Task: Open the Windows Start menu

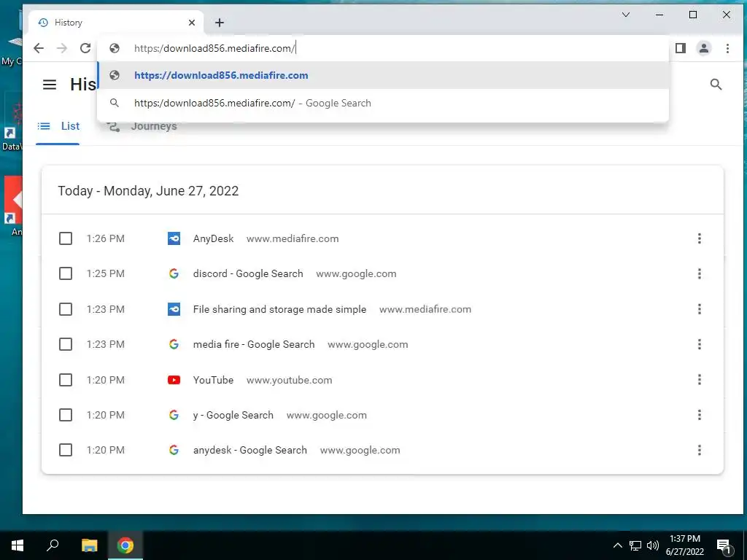Action: (x=18, y=545)
